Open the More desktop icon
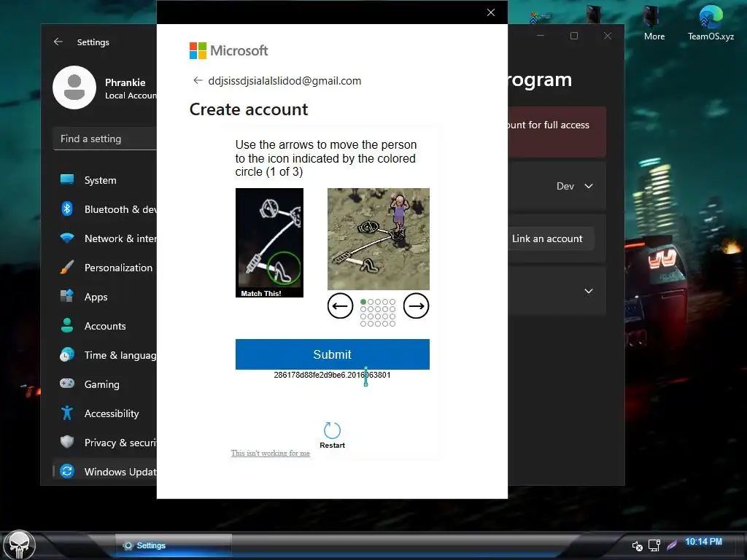The height and width of the screenshot is (560, 747). click(x=654, y=23)
